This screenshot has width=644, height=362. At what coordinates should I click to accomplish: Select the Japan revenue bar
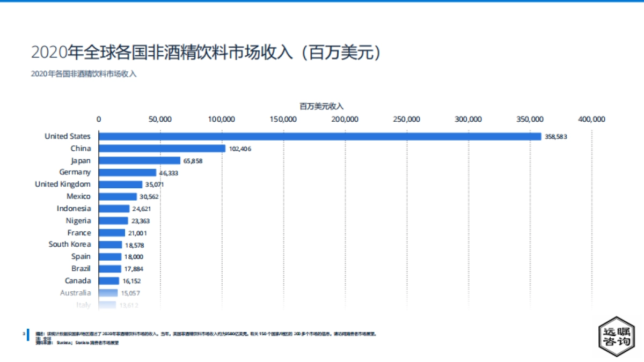(138, 160)
